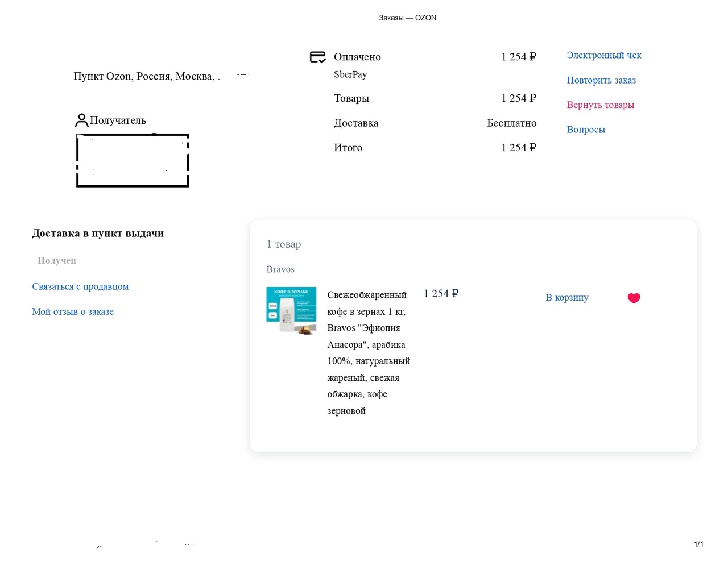Click Повторить заказ link
Screen dimensions: 728x562
(x=601, y=80)
